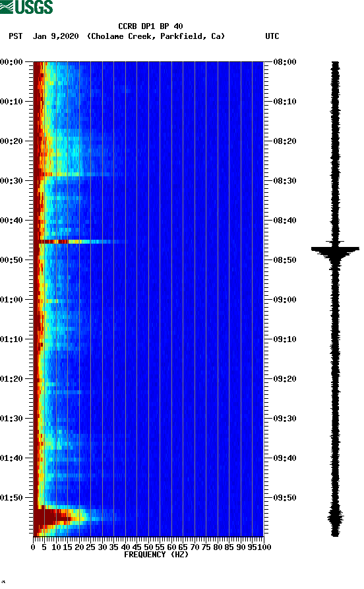Click the 08:00 UTC time label
The width and height of the screenshot is (364, 589).
[285, 62]
